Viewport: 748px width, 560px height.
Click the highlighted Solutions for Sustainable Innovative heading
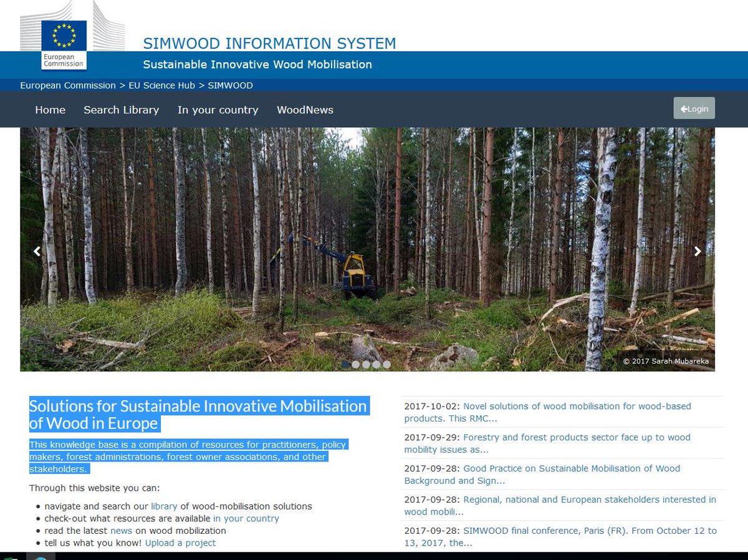(199, 415)
